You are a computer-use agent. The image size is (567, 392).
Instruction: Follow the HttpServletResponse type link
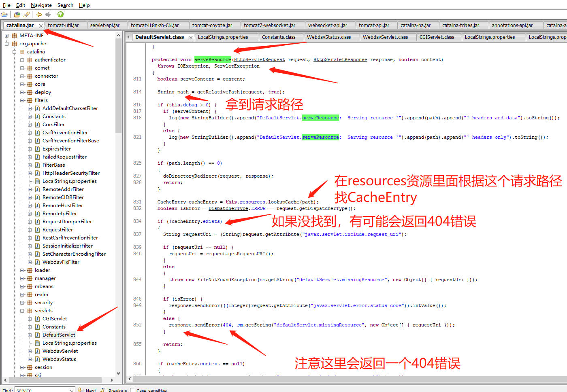click(x=340, y=59)
